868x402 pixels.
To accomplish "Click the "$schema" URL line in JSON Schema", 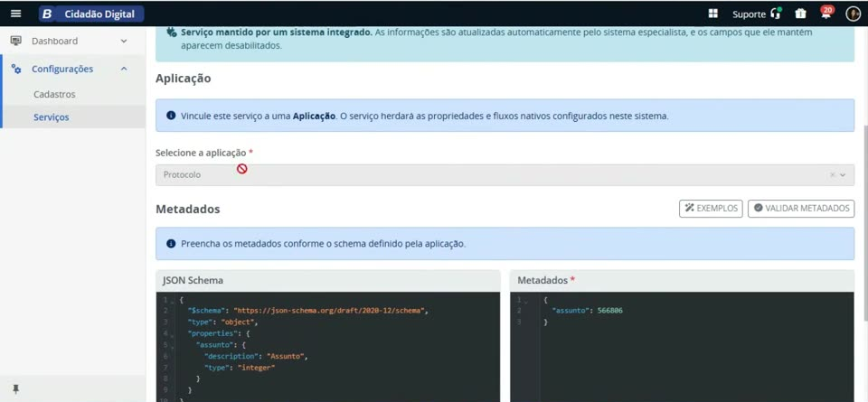I will click(x=307, y=311).
